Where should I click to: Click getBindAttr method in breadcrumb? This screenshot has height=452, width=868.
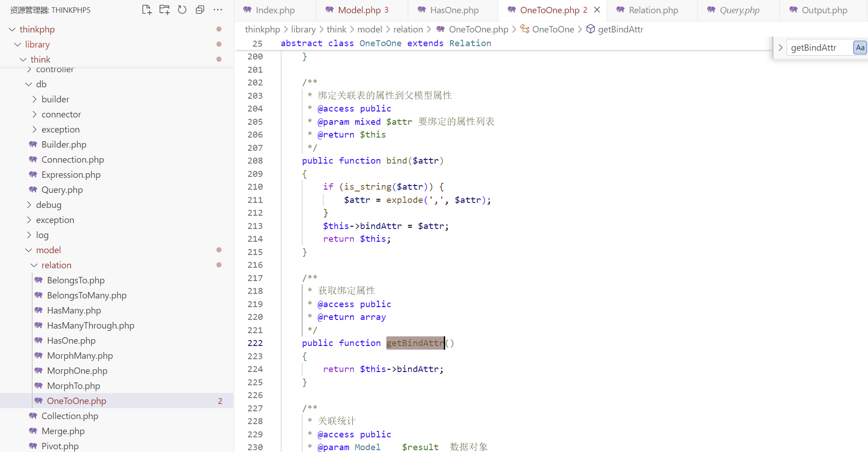[621, 29]
